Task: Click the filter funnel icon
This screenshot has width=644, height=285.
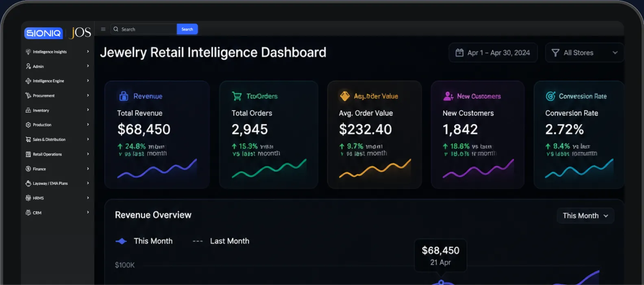Action: (555, 53)
